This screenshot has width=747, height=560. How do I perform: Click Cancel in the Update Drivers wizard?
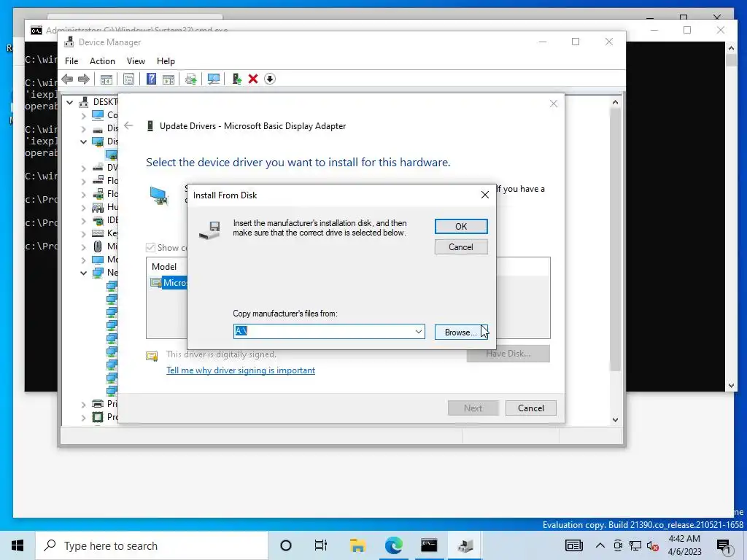click(531, 408)
